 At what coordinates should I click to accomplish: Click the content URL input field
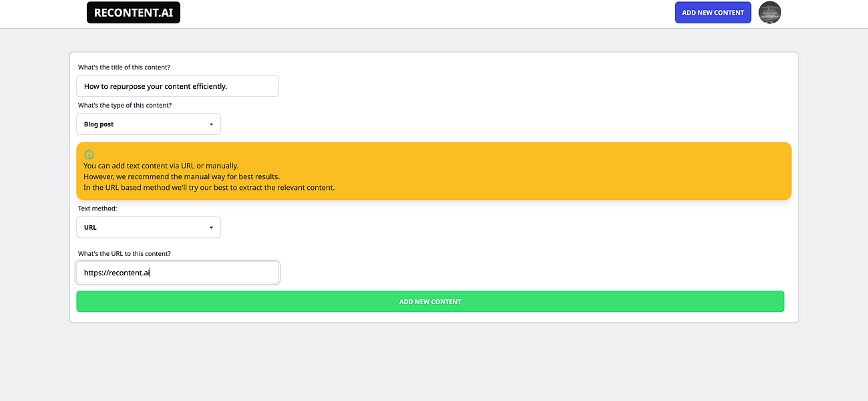point(178,273)
